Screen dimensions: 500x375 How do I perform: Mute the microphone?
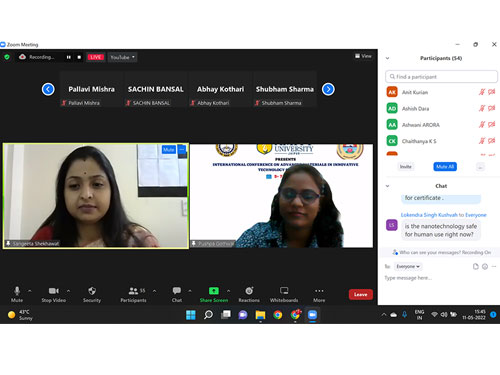(x=17, y=291)
